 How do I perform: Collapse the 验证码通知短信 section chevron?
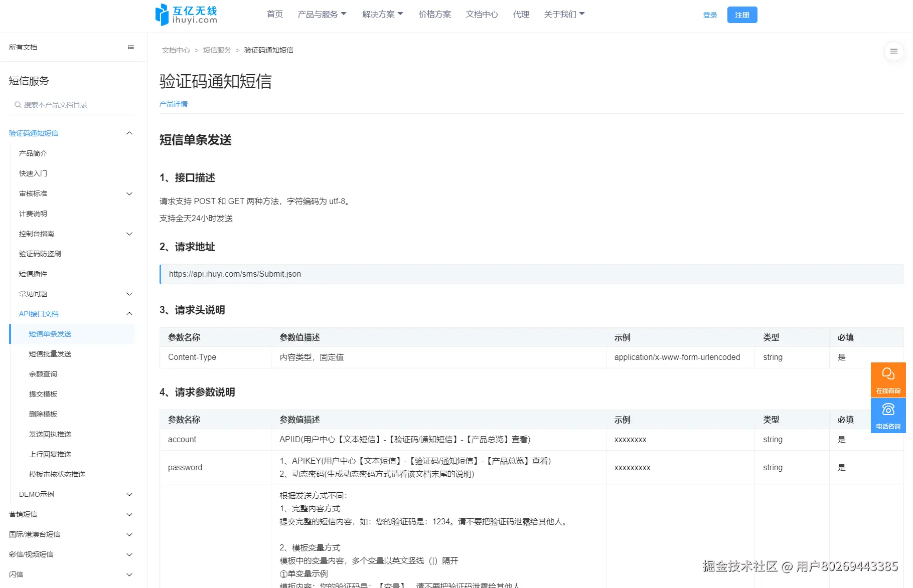(129, 133)
